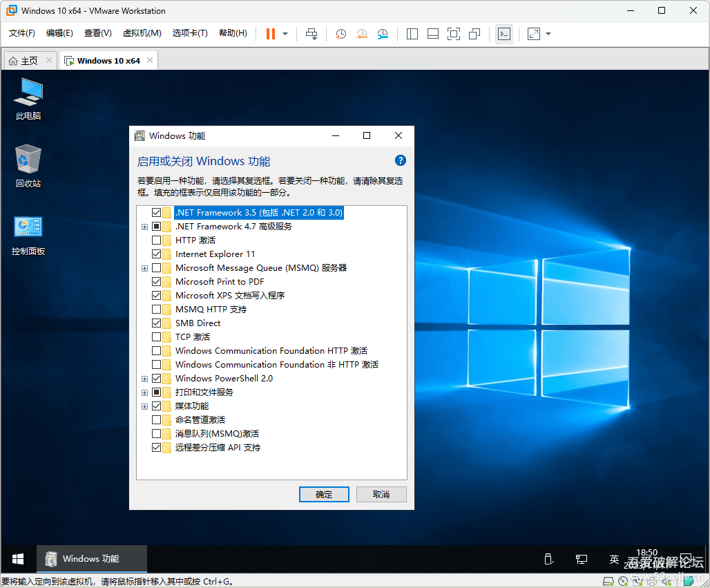Screen dimensions: 710x588
Task: Click the take snapshot clock icon
Action: tap(340, 34)
